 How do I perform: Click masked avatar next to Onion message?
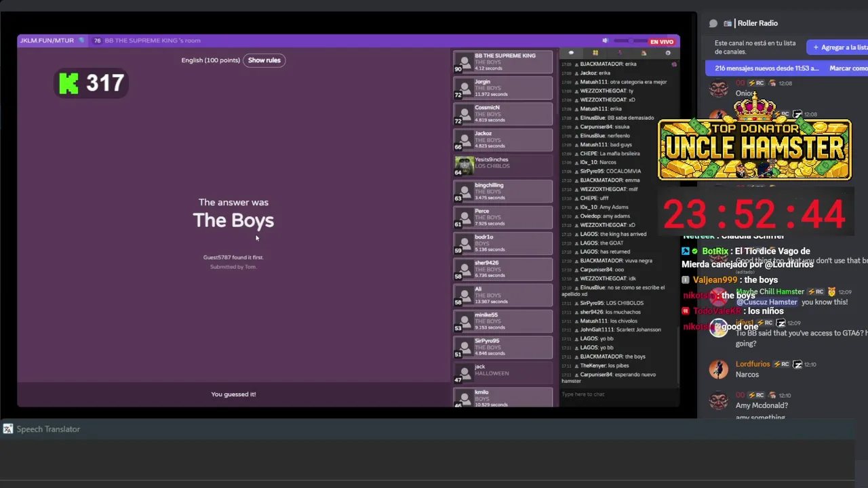(x=719, y=88)
